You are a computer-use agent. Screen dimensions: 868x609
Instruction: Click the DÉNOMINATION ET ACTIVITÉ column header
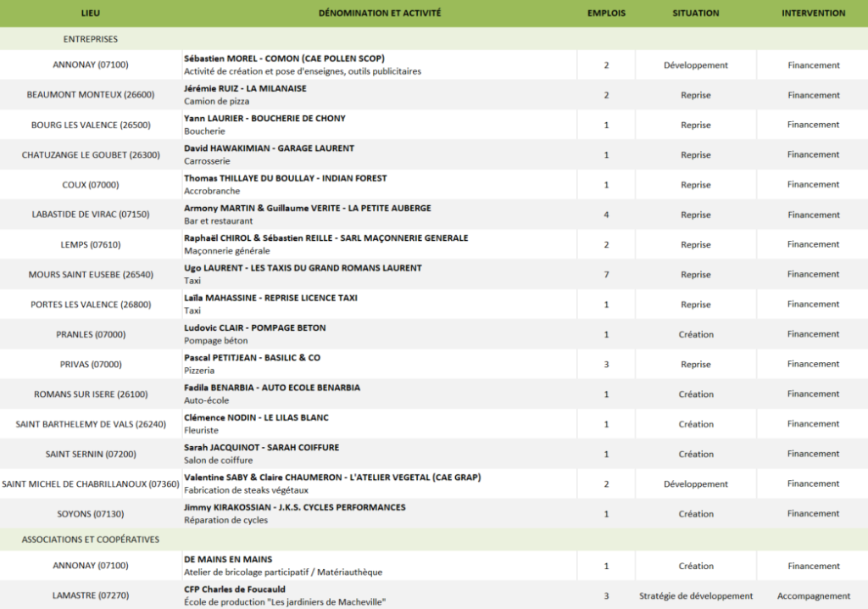click(x=380, y=13)
